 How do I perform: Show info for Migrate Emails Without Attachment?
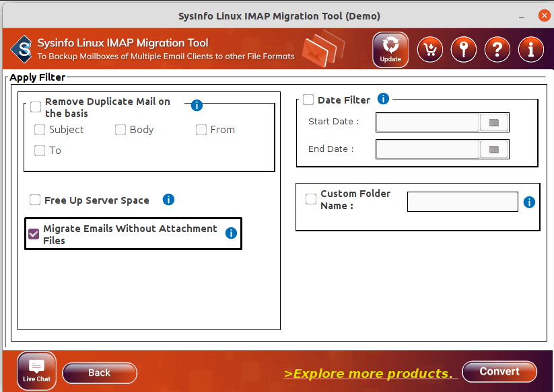pyautogui.click(x=231, y=233)
